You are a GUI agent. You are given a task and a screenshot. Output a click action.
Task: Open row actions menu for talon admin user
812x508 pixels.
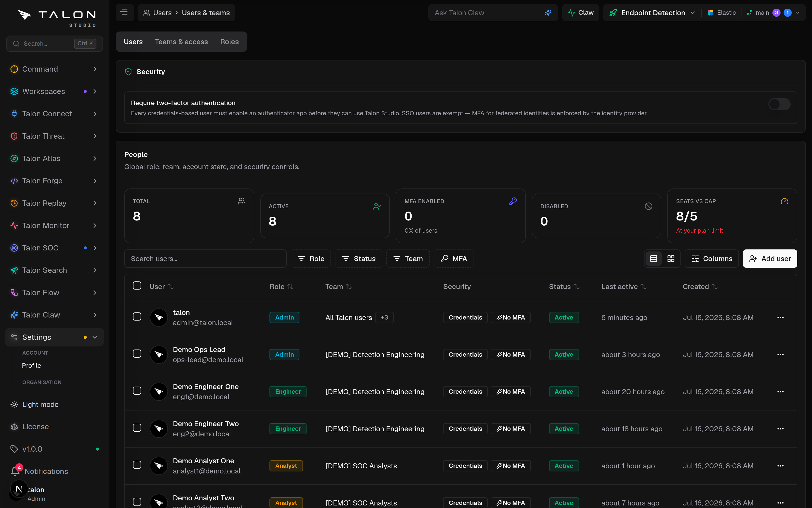[x=780, y=317]
